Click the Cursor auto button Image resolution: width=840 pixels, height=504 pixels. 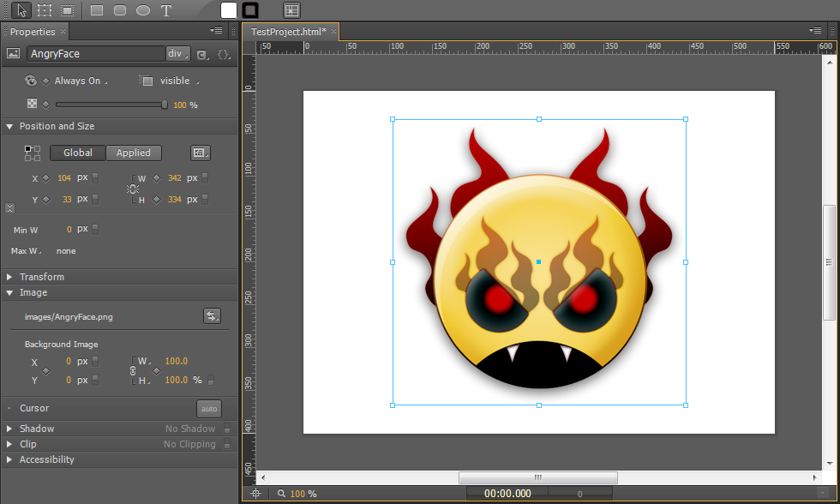(x=209, y=409)
